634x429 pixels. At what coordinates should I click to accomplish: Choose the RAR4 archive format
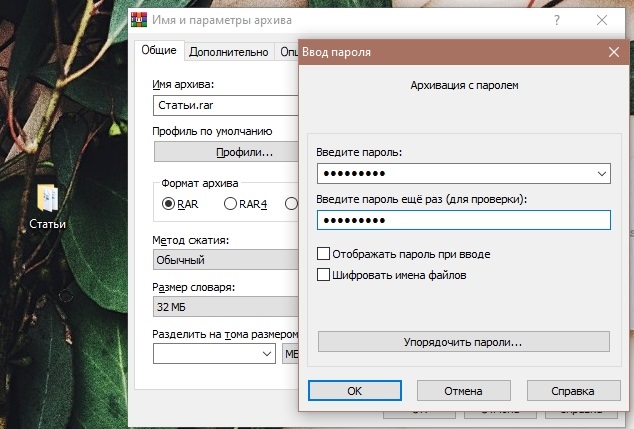231,204
